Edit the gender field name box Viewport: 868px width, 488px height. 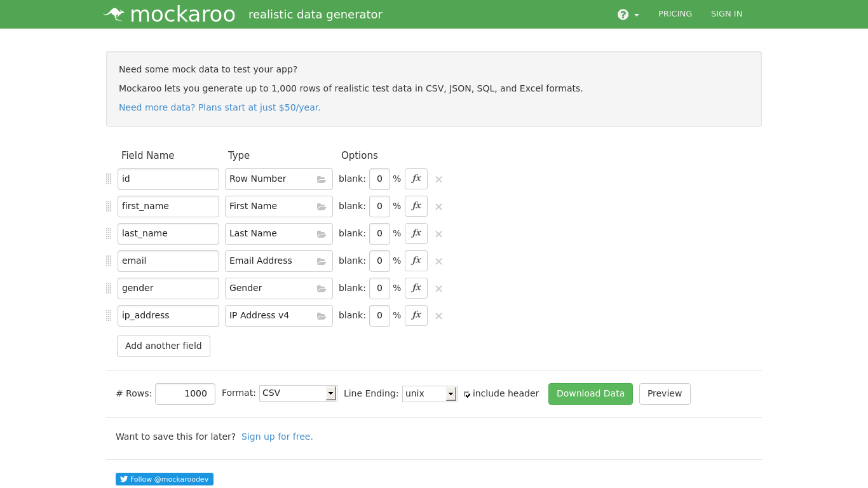coord(168,288)
